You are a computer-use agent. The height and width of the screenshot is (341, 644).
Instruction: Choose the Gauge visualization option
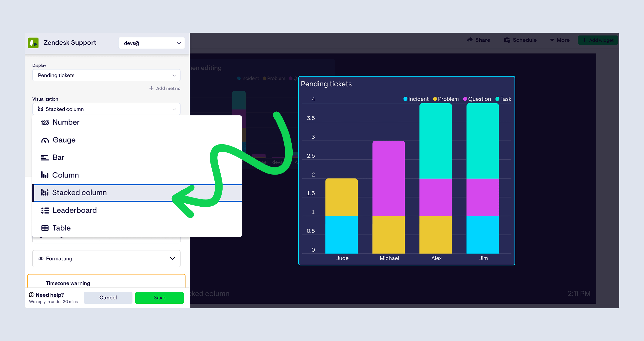(x=64, y=140)
